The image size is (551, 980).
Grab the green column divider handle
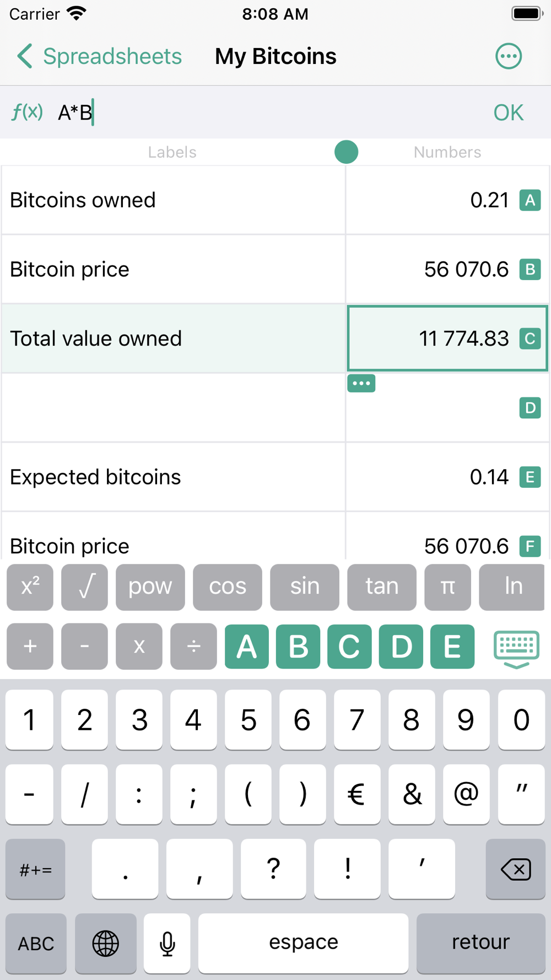tap(347, 152)
